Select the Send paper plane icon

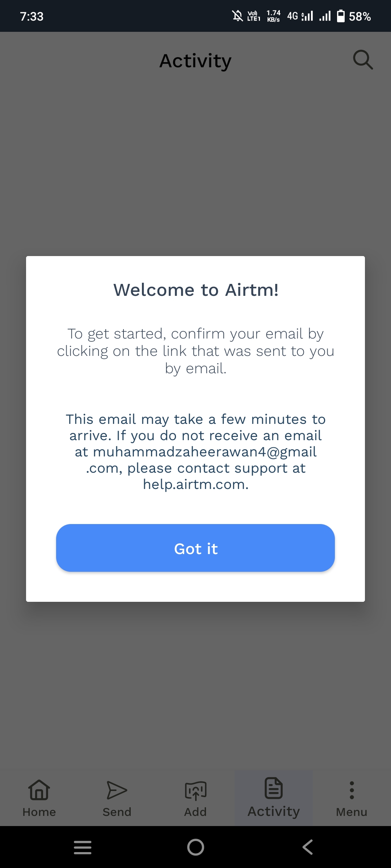[117, 790]
